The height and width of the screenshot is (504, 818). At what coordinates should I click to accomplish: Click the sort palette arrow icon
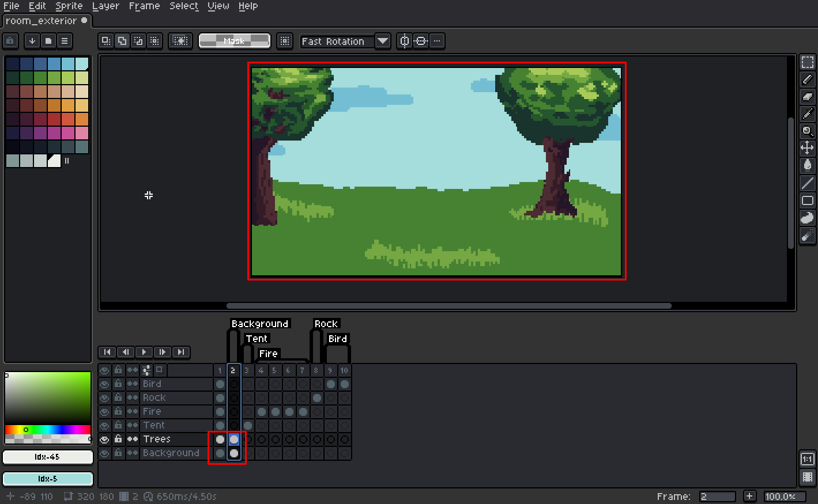coord(32,41)
